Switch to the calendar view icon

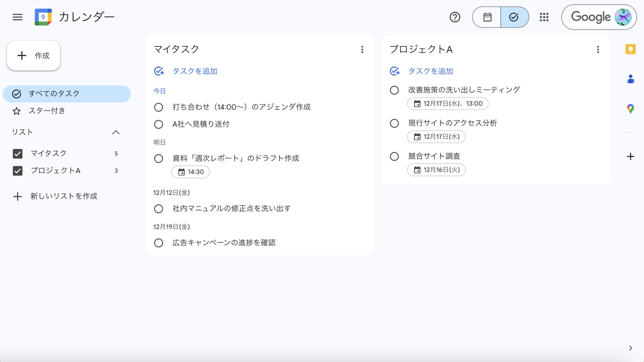486,17
